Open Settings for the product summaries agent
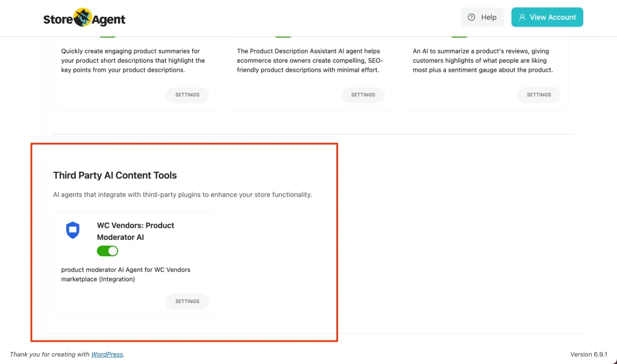Screen dimensions: 617x364 tap(187, 95)
